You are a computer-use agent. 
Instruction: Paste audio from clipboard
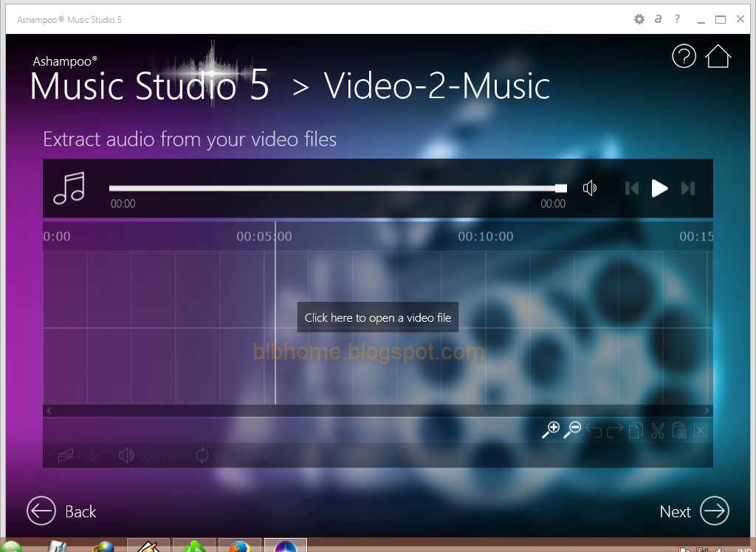(x=679, y=430)
